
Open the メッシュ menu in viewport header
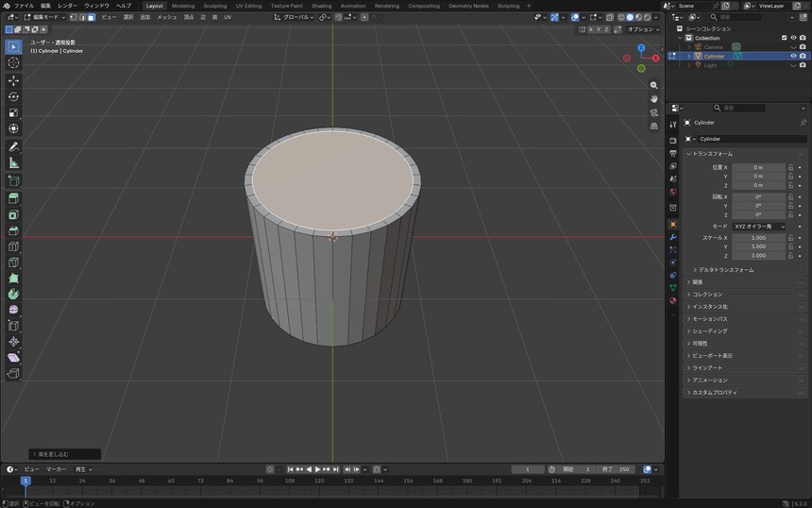click(167, 17)
